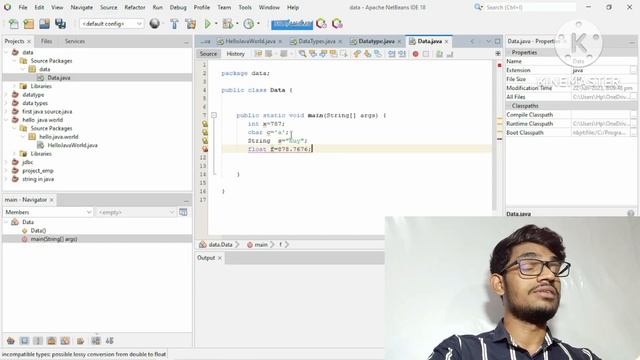Open the empty filter dropdown in Navigator
The width and height of the screenshot is (640, 360).
click(136, 212)
